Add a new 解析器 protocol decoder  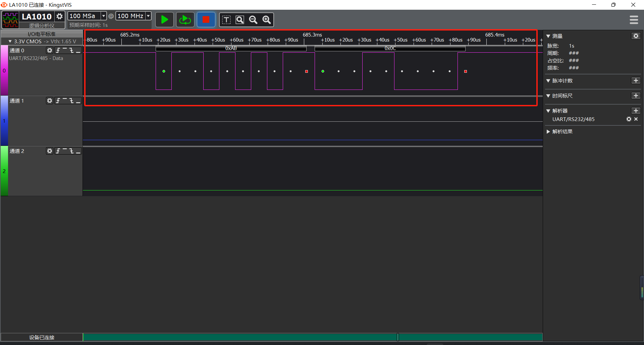click(x=636, y=111)
